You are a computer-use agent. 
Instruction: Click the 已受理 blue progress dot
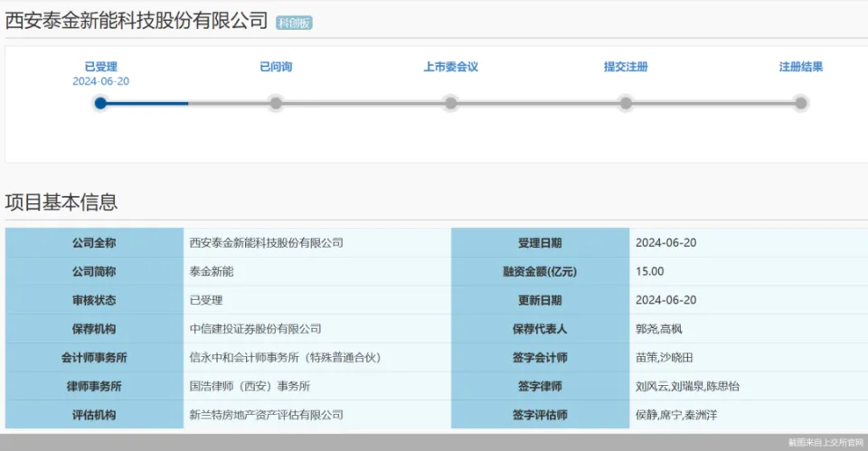coord(100,103)
